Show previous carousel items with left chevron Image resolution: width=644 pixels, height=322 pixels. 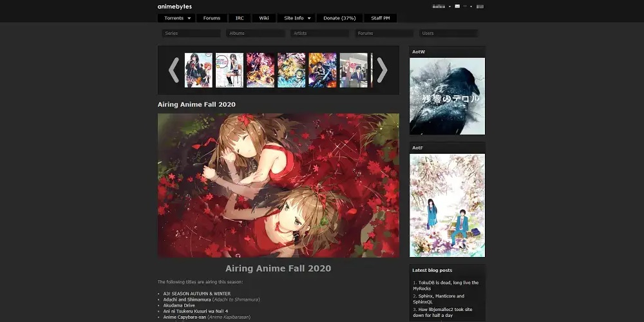click(x=174, y=70)
